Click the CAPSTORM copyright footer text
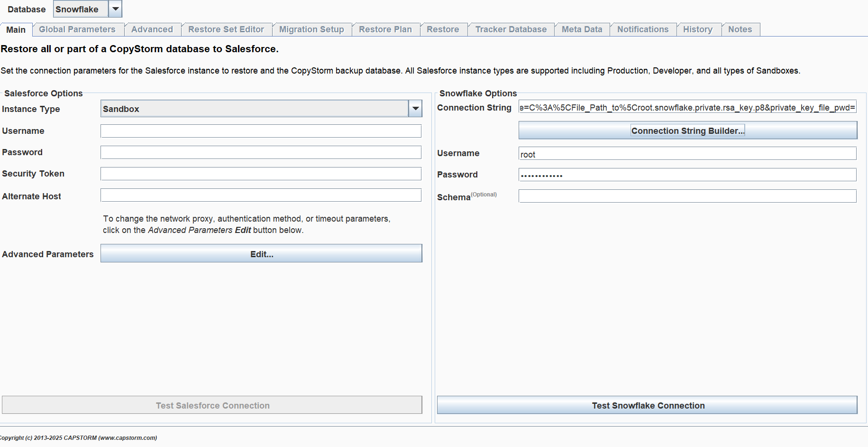 coord(78,438)
